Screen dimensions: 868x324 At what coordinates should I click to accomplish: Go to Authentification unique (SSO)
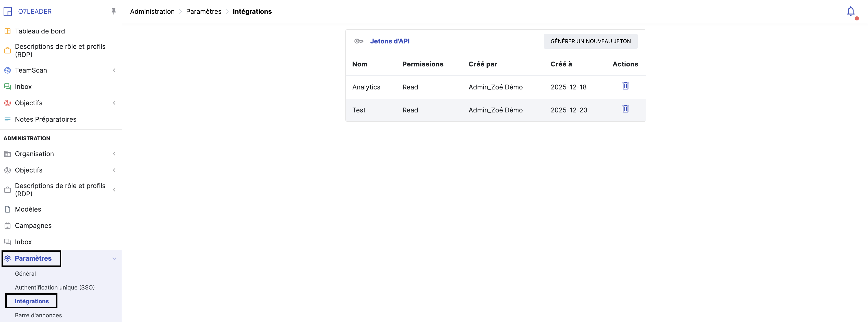[x=55, y=287]
